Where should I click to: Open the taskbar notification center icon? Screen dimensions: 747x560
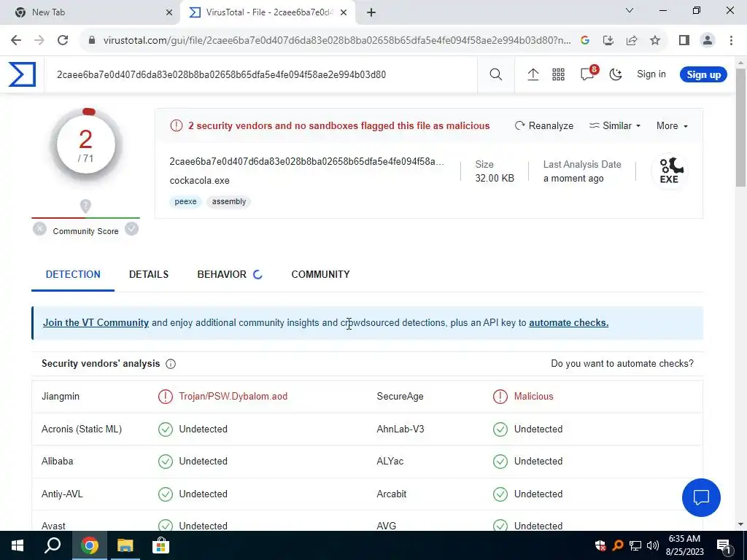tap(724, 545)
